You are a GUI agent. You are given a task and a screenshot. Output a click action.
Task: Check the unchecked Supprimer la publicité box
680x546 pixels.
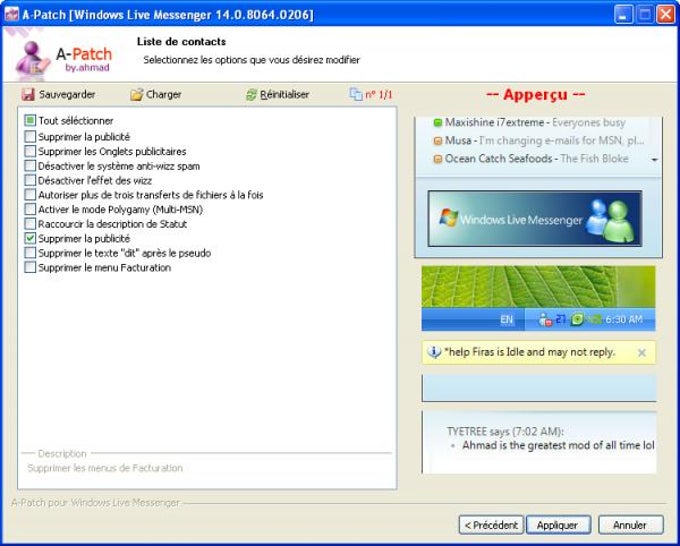(30, 137)
